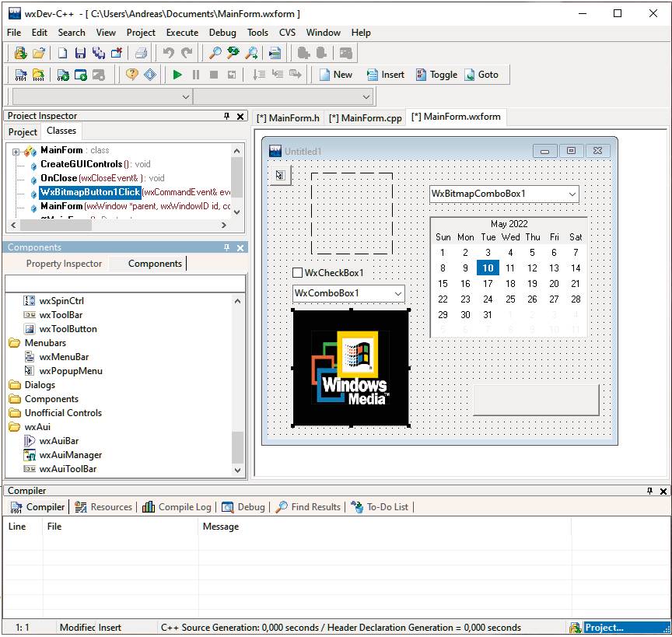
Task: Save the current file with floppy icon
Action: (x=80, y=53)
